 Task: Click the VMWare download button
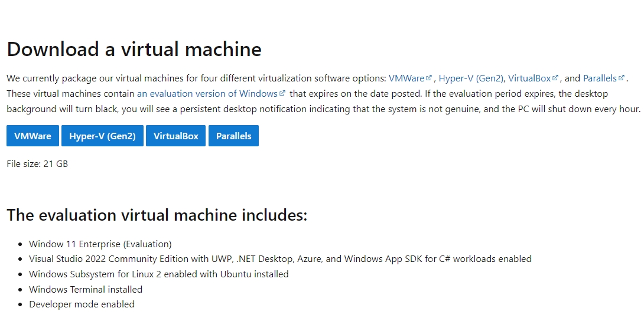point(33,136)
